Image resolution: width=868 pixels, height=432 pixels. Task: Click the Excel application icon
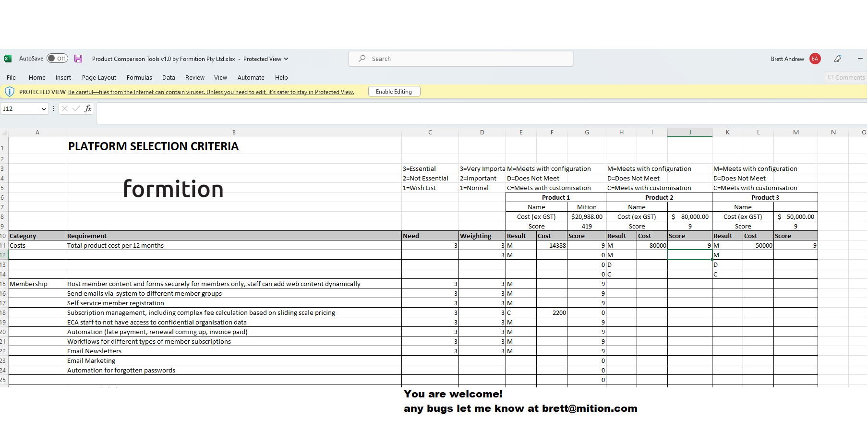pyautogui.click(x=8, y=59)
